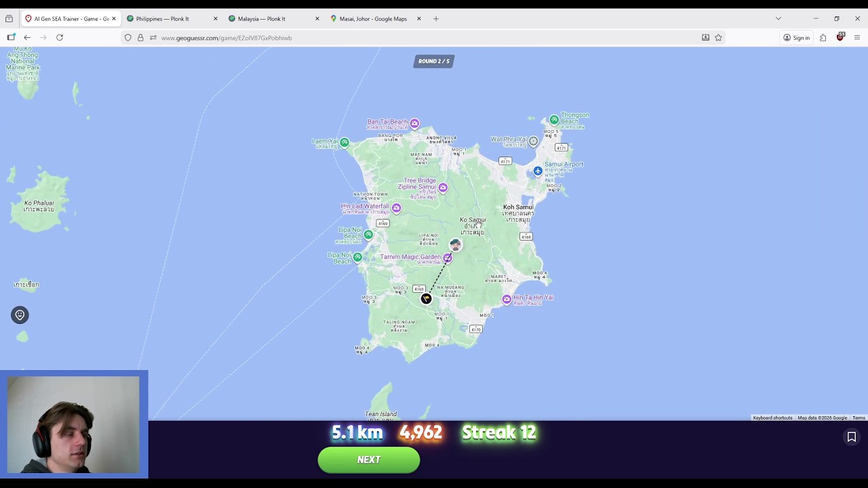Bookmark this page with star icon
The image size is (868, 488).
[x=718, y=37]
